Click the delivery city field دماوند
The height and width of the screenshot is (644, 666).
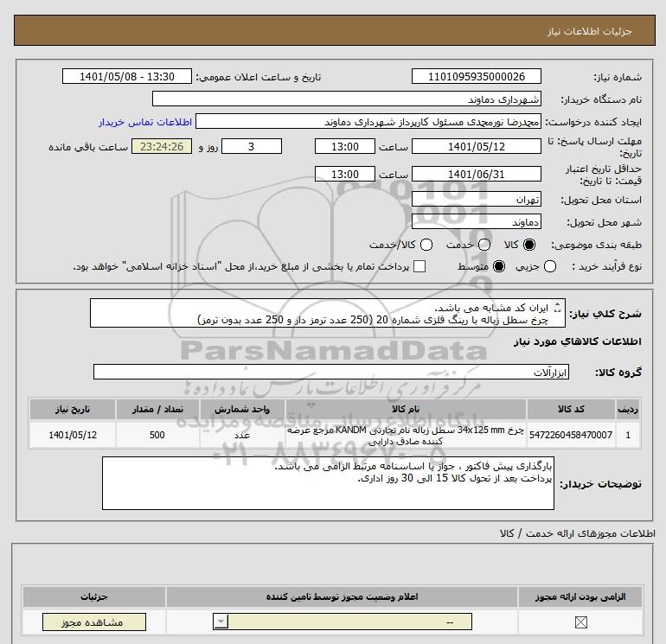[x=476, y=221]
